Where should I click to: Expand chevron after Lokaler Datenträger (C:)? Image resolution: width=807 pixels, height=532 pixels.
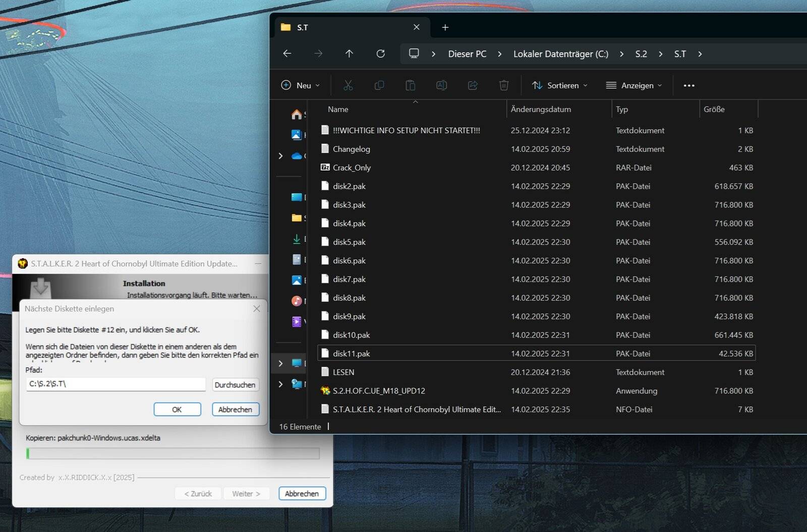pyautogui.click(x=622, y=54)
